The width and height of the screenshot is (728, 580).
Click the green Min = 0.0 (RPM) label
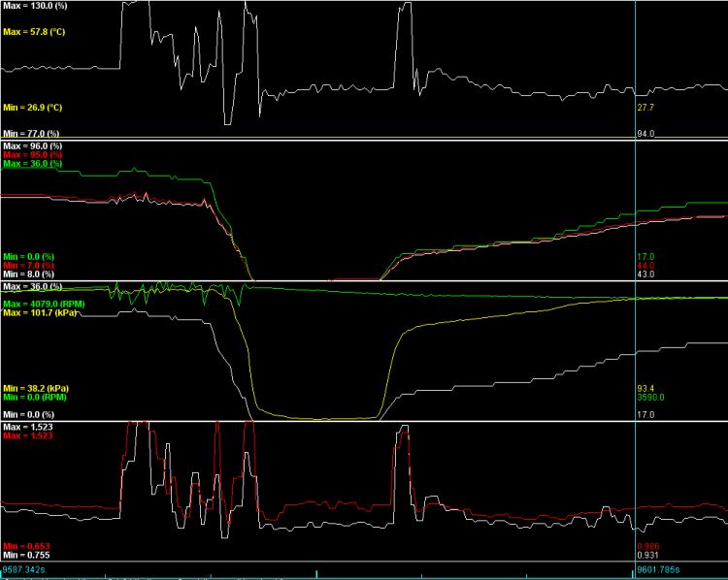pyautogui.click(x=36, y=396)
